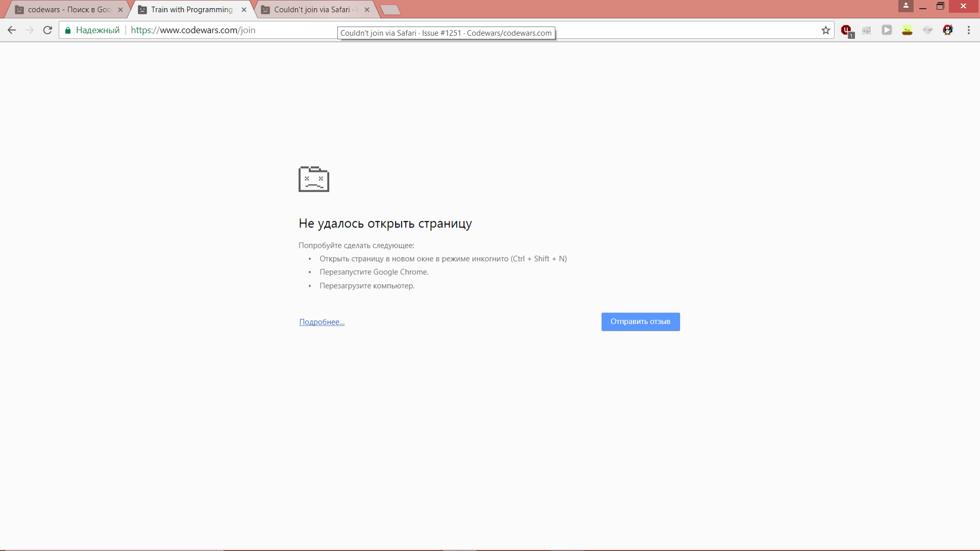Viewport: 980px width, 551px height.
Task: Click the panorama-style extension icon
Action: [x=866, y=30]
